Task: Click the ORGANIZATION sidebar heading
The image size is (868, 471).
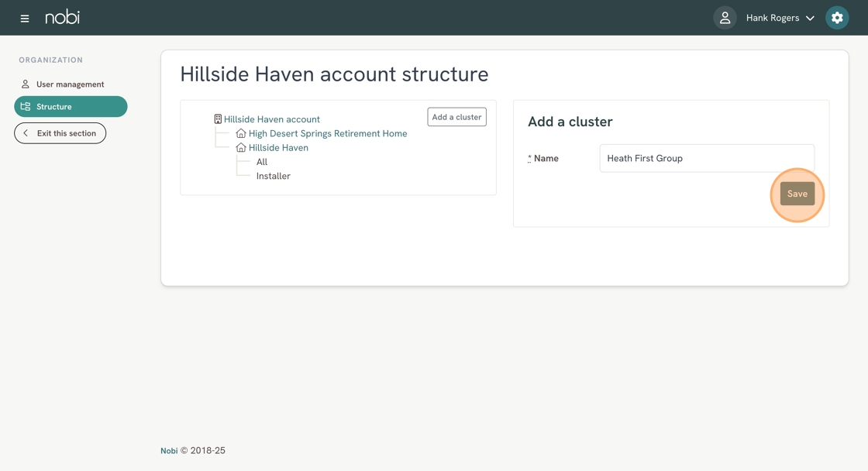Action: coord(51,60)
